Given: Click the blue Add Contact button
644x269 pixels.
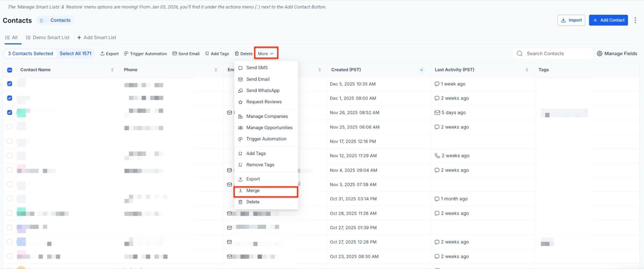Looking at the screenshot, I should pos(608,20).
